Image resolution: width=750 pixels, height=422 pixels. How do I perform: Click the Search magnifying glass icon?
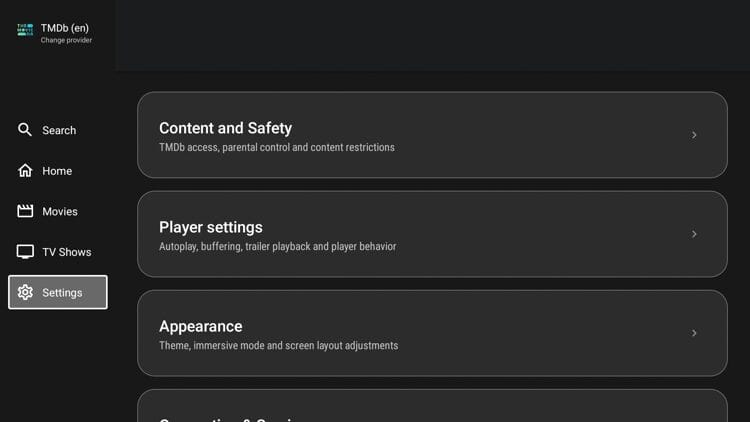25,130
